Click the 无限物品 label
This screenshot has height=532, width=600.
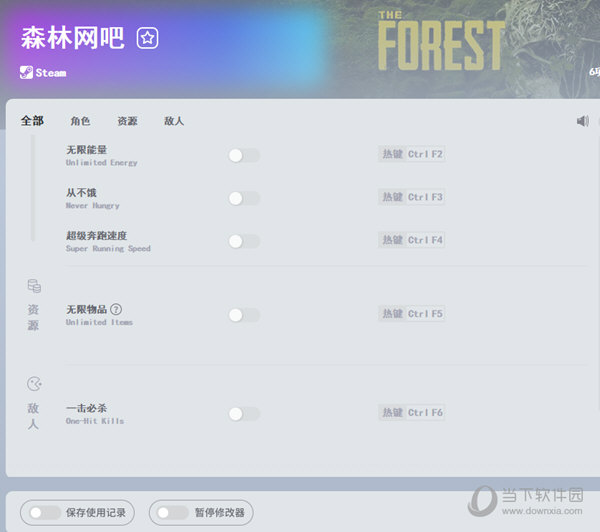86,309
